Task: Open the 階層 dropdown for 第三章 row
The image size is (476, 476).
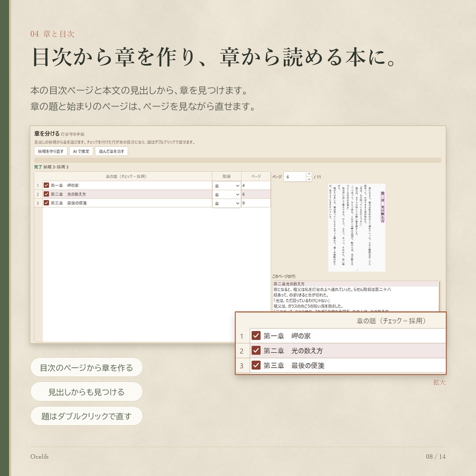Action: coord(226,203)
